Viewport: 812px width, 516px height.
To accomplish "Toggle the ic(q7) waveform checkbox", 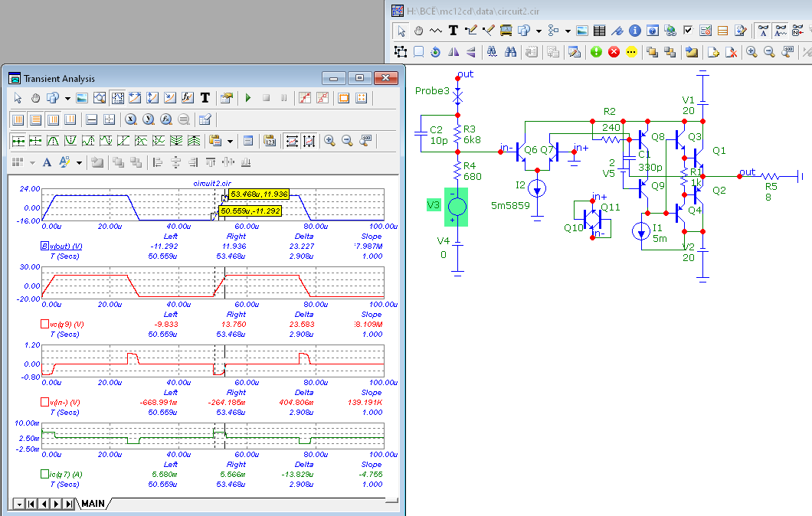I will (44, 475).
